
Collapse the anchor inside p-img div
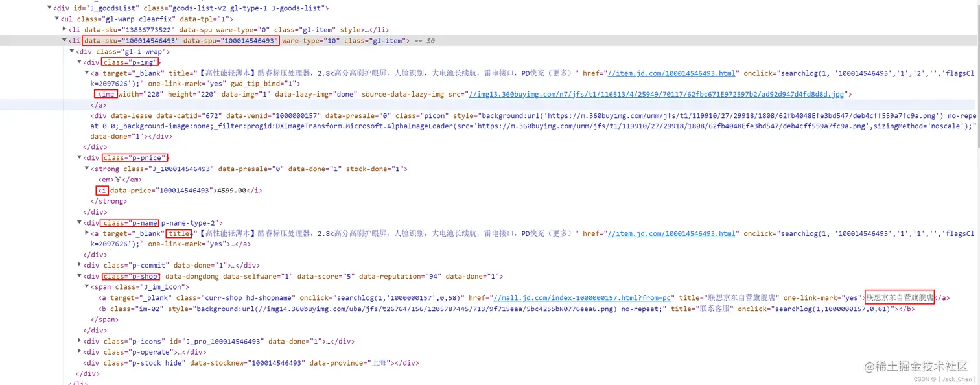coord(87,73)
